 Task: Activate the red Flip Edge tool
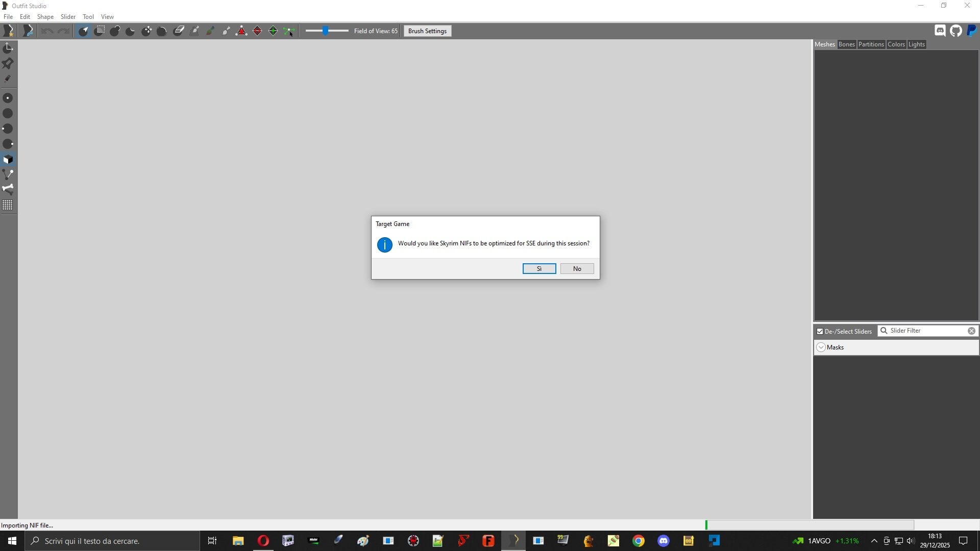(257, 31)
